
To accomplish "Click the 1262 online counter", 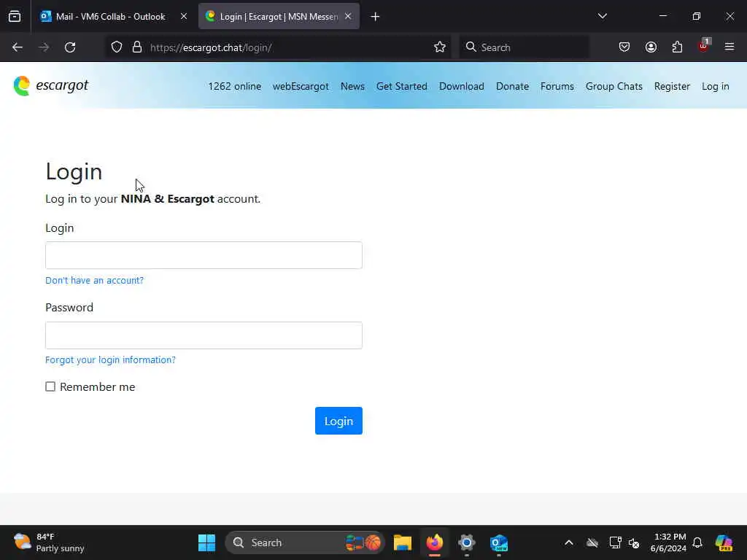I will (234, 86).
